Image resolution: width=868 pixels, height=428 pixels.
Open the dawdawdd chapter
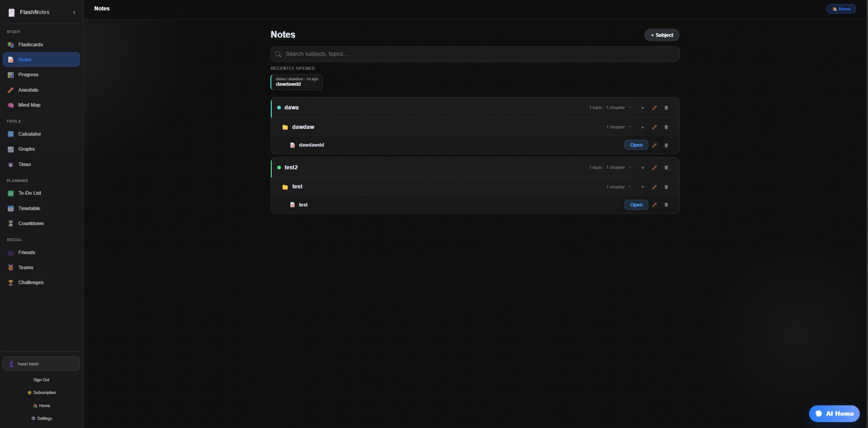(636, 145)
